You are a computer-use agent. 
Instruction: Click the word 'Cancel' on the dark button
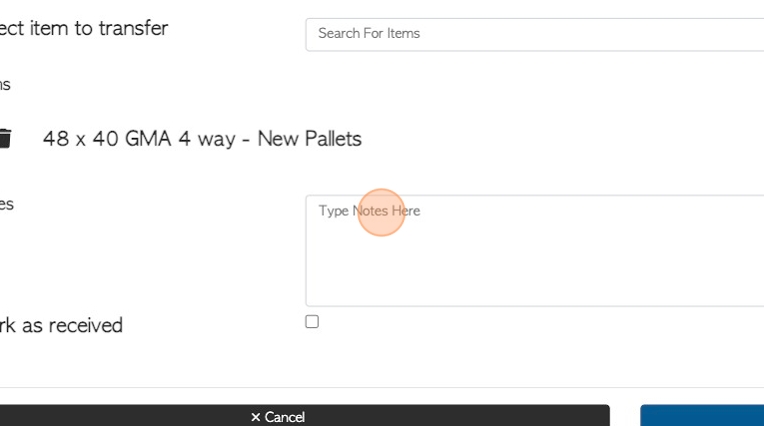pos(285,417)
